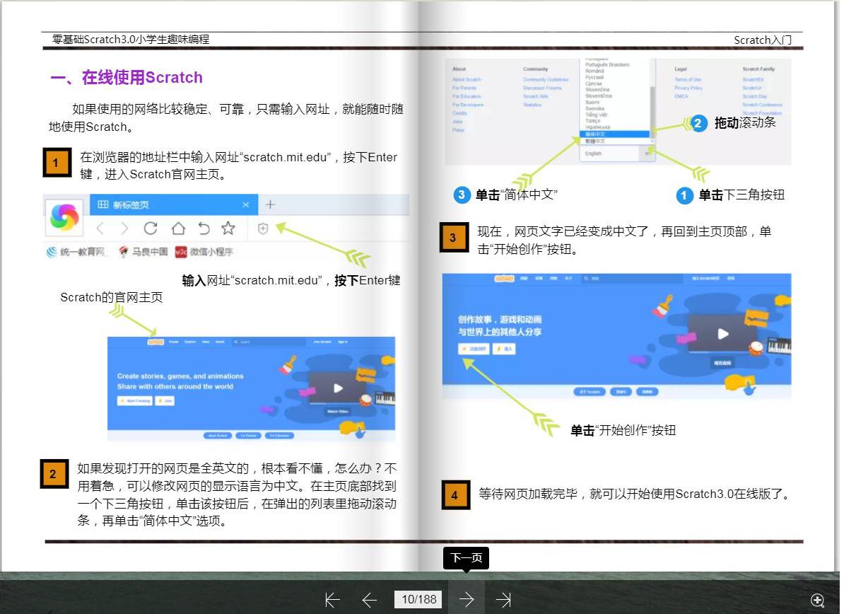Click the caption Scratch的官网主页
This screenshot has width=868, height=614.
click(111, 297)
